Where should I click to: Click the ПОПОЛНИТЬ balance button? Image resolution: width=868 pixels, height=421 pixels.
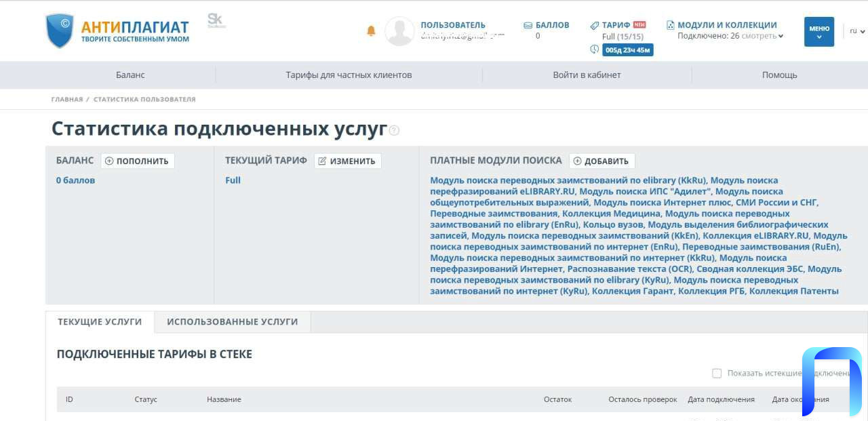tap(138, 161)
